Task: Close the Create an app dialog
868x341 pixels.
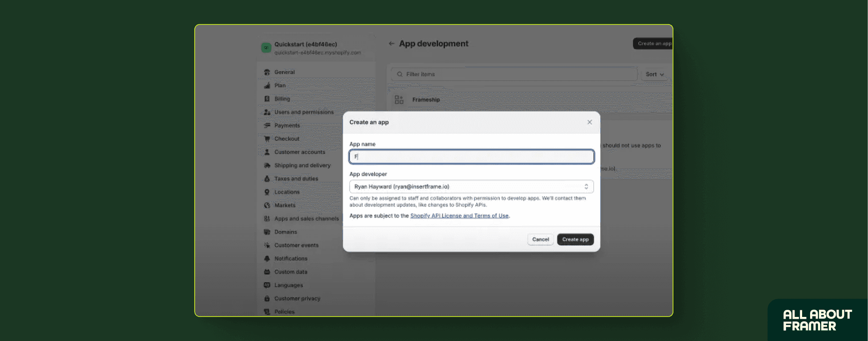Action: click(x=590, y=122)
